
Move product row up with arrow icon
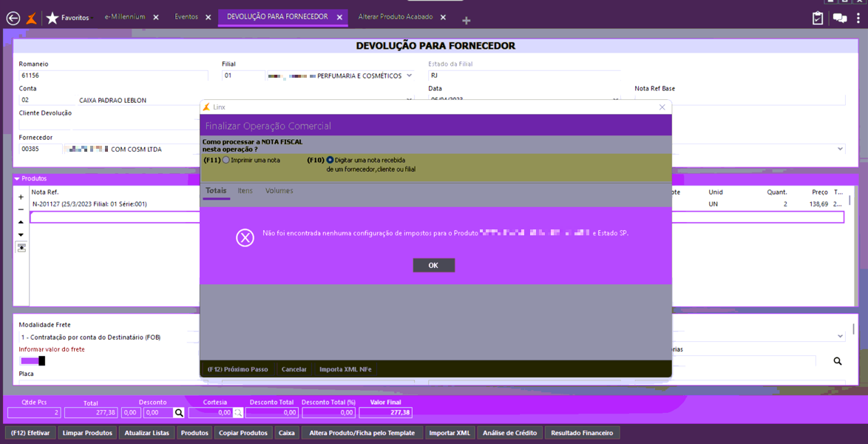[x=21, y=222]
